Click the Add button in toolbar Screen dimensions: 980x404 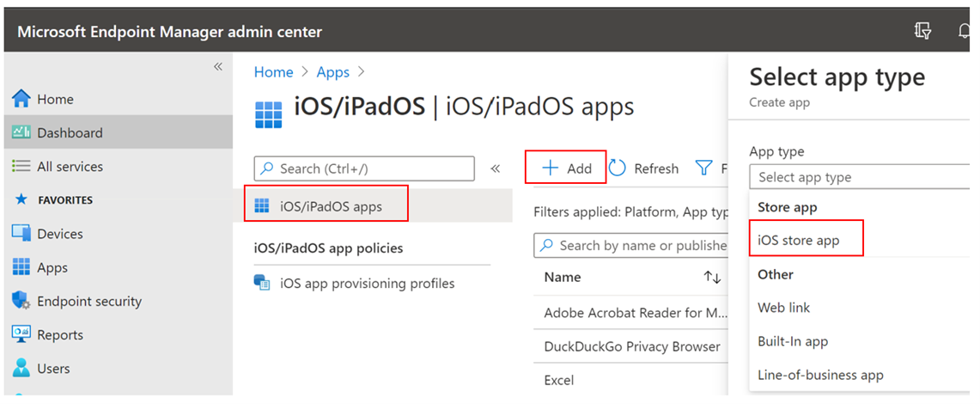[567, 168]
